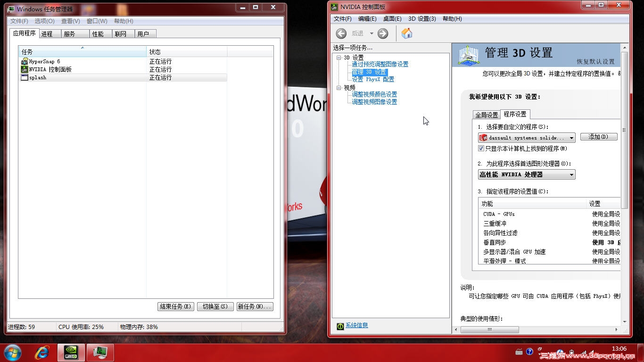The image size is (644, 362).
Task: Open NVIDIA Control Panel's 桌面(E) menu
Action: tap(392, 19)
